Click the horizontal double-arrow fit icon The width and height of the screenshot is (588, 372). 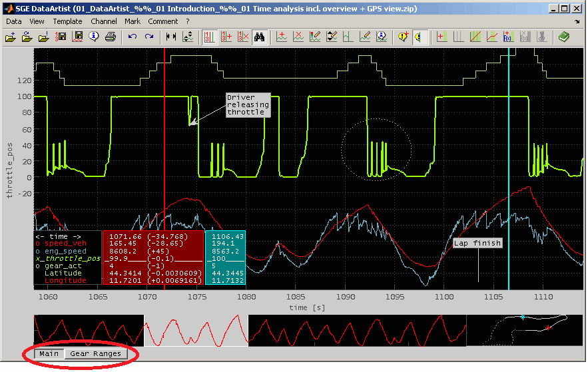171,37
